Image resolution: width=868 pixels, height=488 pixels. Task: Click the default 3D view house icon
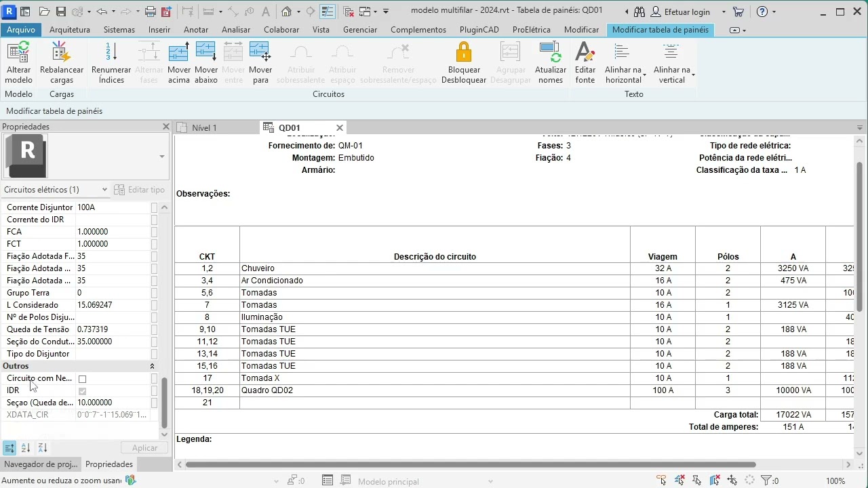pyautogui.click(x=287, y=12)
